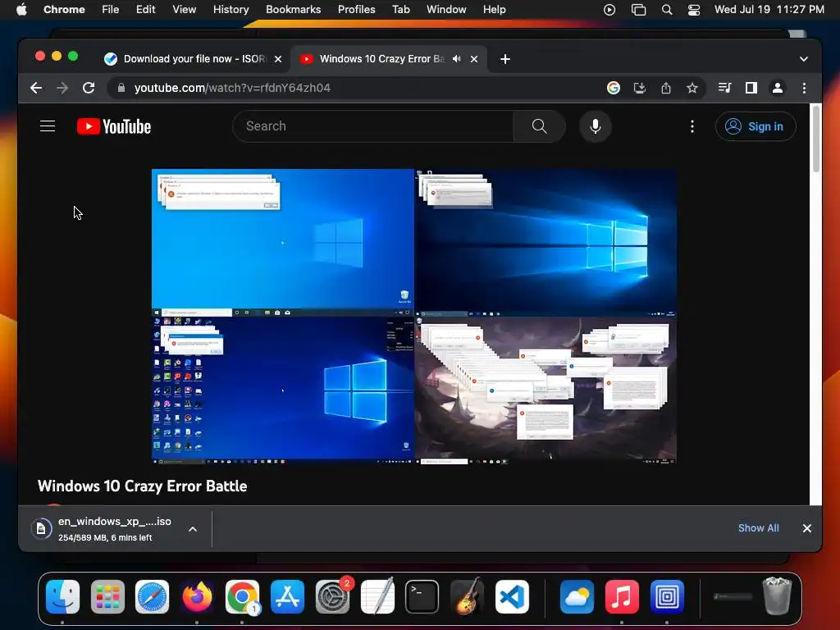Open YouTube settings three-dot menu
The width and height of the screenshot is (840, 630).
tap(692, 126)
